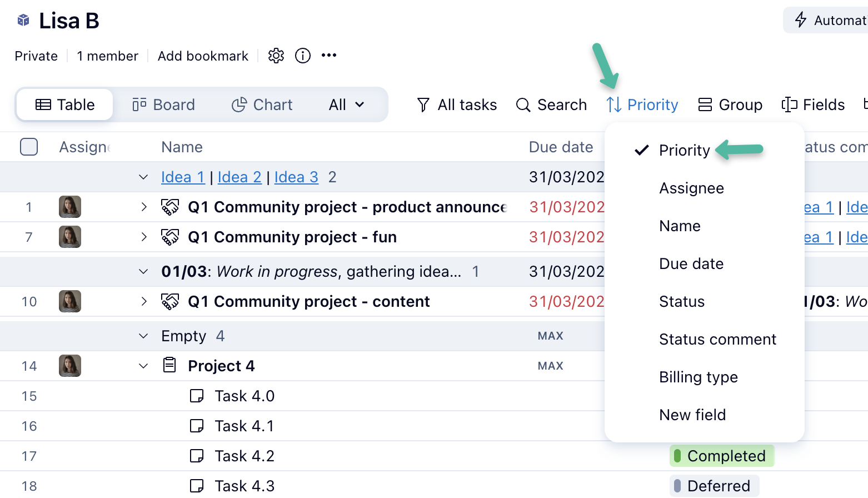Click the Search magnifier icon
Viewport: 868px width, 498px height.
pos(523,105)
